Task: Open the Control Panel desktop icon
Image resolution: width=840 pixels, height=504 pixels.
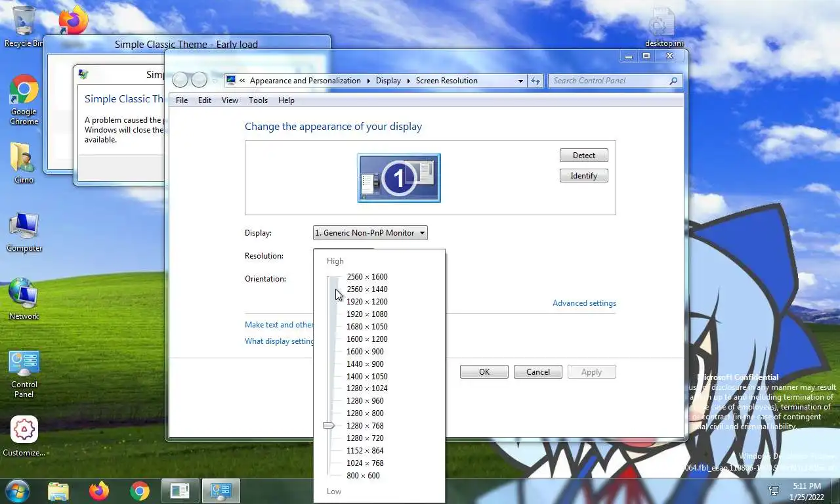Action: point(24,374)
